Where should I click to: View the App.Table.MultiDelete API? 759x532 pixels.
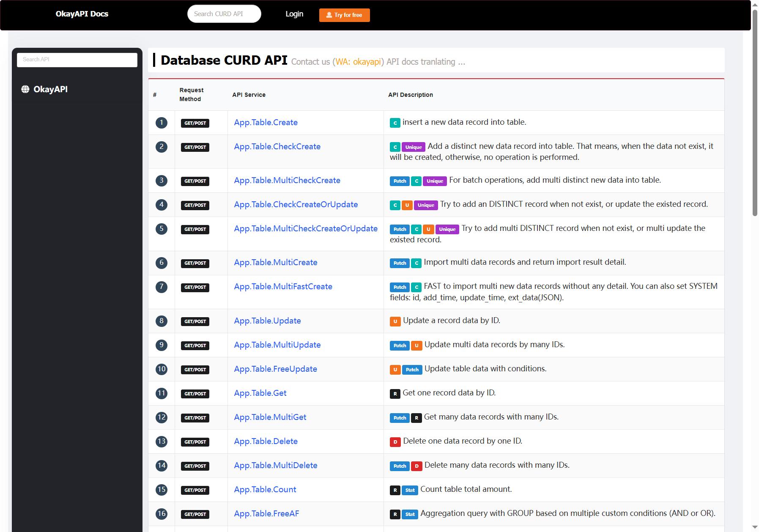[x=275, y=466]
